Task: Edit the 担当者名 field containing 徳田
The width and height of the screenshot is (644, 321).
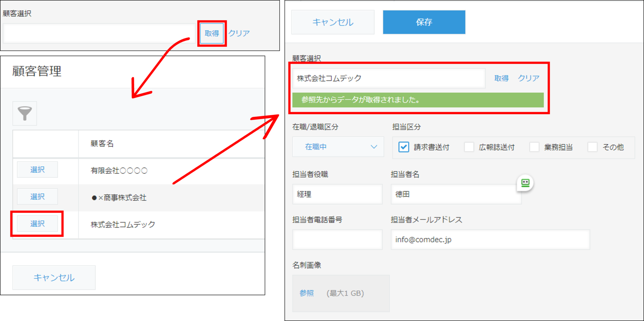Action: point(456,194)
